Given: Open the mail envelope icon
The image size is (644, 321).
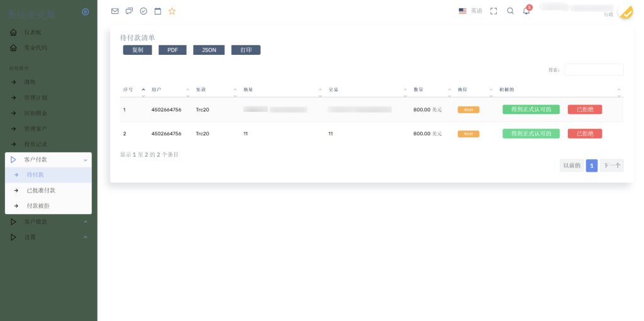Looking at the screenshot, I should click(x=114, y=11).
